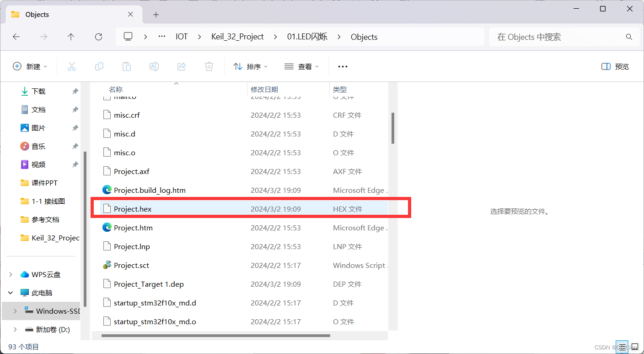Navigate to IOT in breadcrumb
The width and height of the screenshot is (644, 354).
tap(182, 37)
